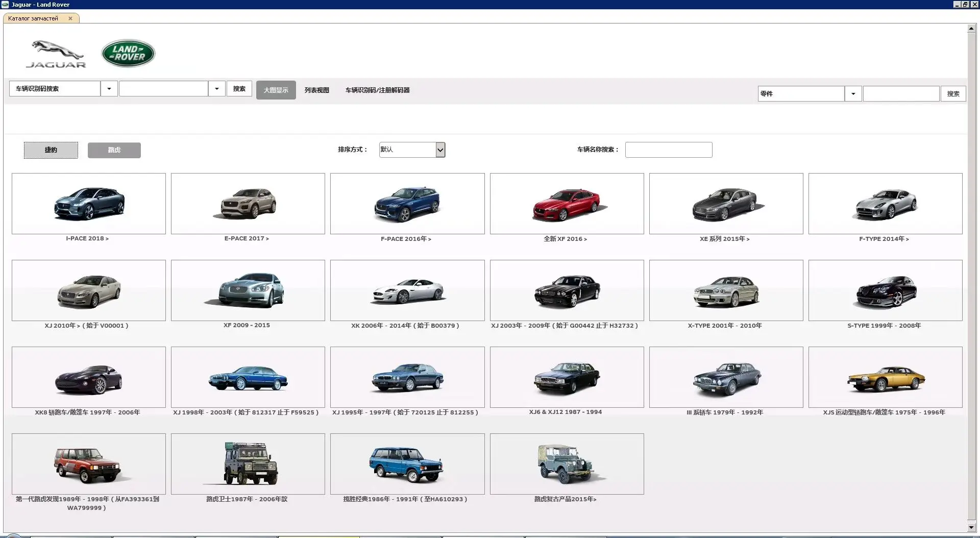Switch brand filter to 路虎 (Land Rover)
The width and height of the screenshot is (980, 538).
tap(114, 150)
